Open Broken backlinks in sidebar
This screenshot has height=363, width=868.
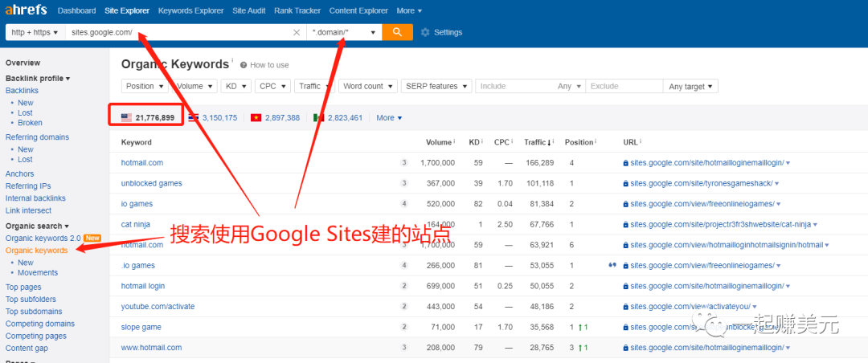click(x=30, y=123)
